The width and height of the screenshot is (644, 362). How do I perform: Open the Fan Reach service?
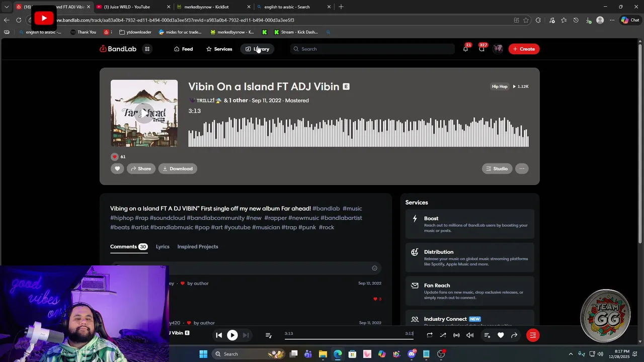point(470,291)
